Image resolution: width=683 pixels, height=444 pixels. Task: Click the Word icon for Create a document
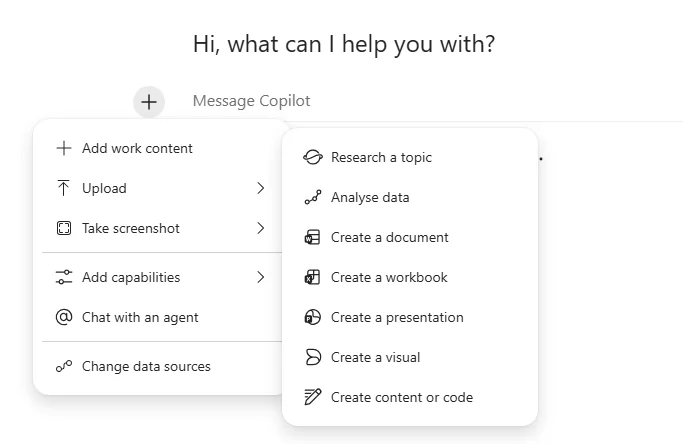pyautogui.click(x=312, y=237)
